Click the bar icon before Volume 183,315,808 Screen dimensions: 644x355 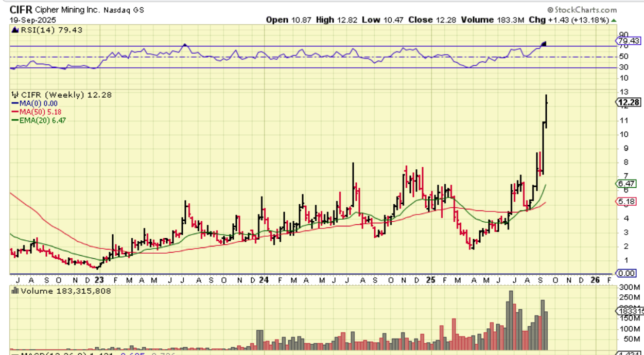[15, 291]
